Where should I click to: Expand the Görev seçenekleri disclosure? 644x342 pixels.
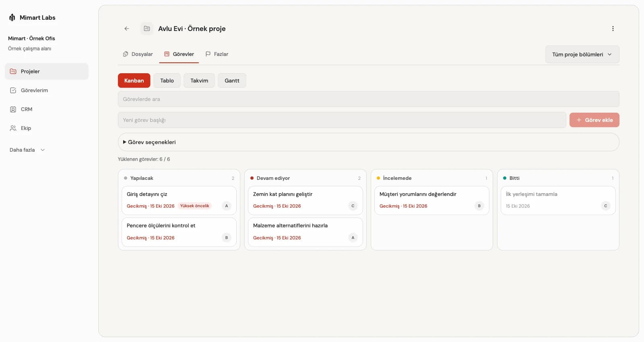click(368, 142)
